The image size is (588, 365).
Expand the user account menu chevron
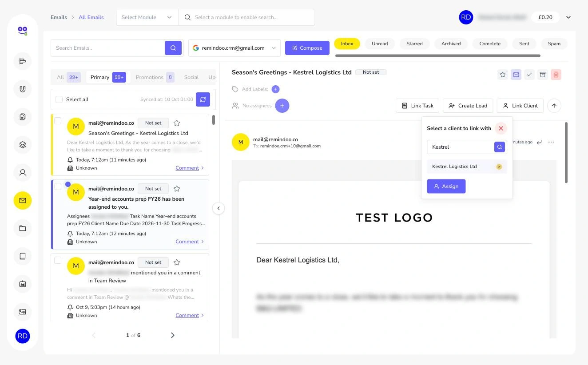(568, 17)
